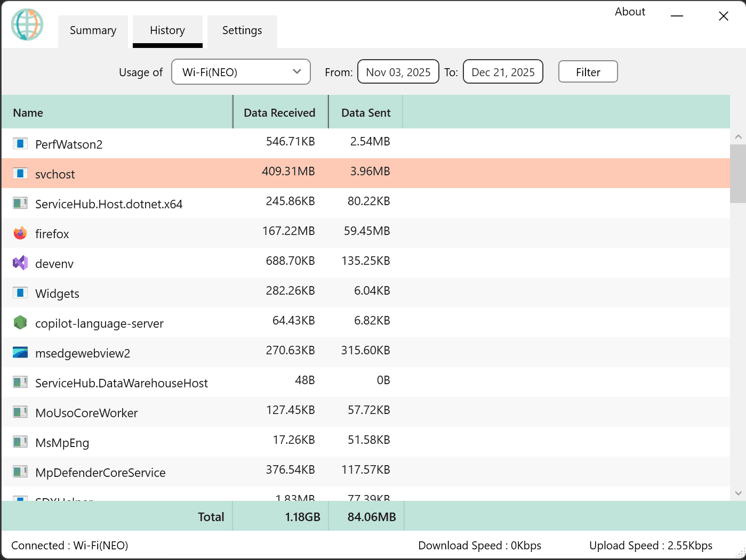The height and width of the screenshot is (560, 746).
Task: Click the Widgets application icon
Action: tap(20, 293)
